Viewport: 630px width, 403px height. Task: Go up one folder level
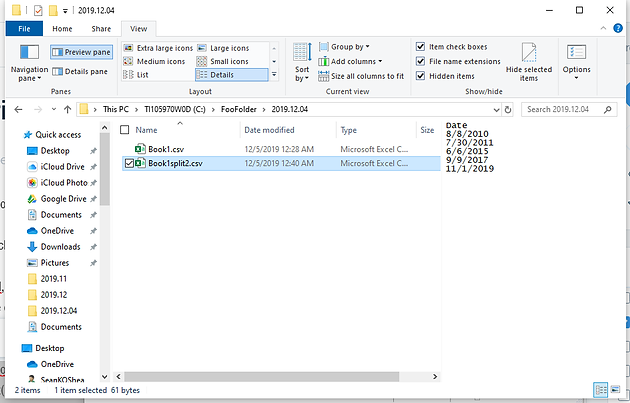tap(68, 109)
